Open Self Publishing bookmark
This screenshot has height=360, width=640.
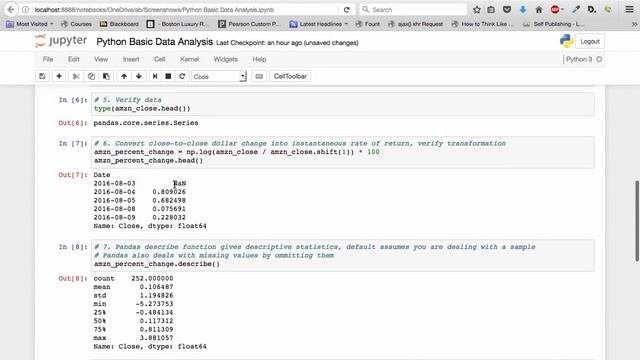pyautogui.click(x=553, y=24)
